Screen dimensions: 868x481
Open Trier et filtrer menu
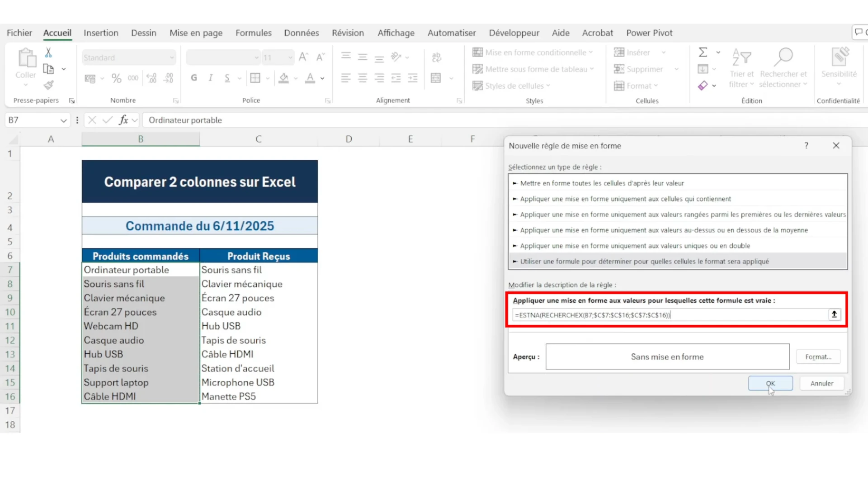[741, 68]
